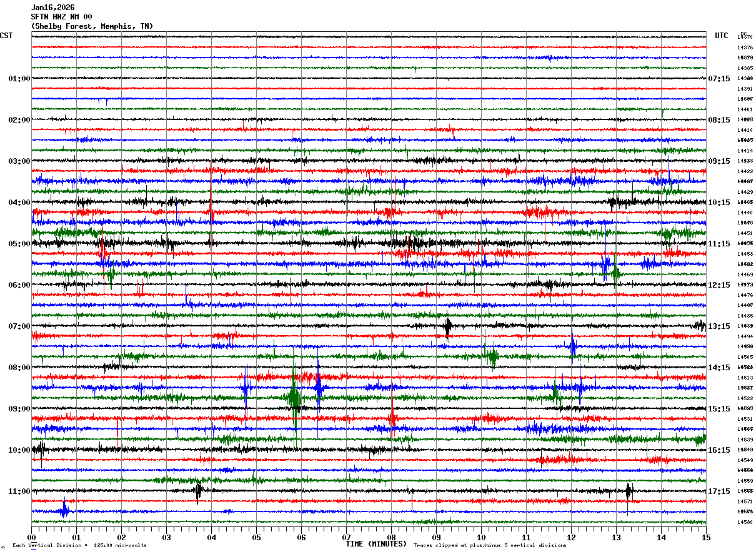Click the 04:00 CST time label
Viewport: 756px width, 554px height.
coord(19,203)
